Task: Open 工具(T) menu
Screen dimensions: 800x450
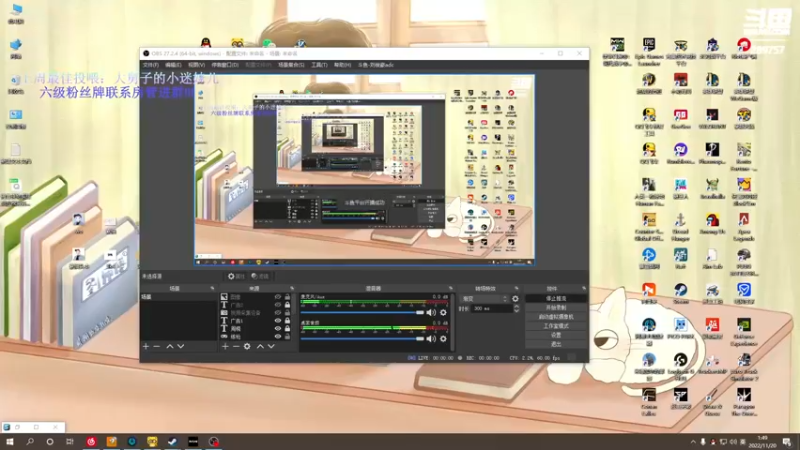Action: pos(319,65)
